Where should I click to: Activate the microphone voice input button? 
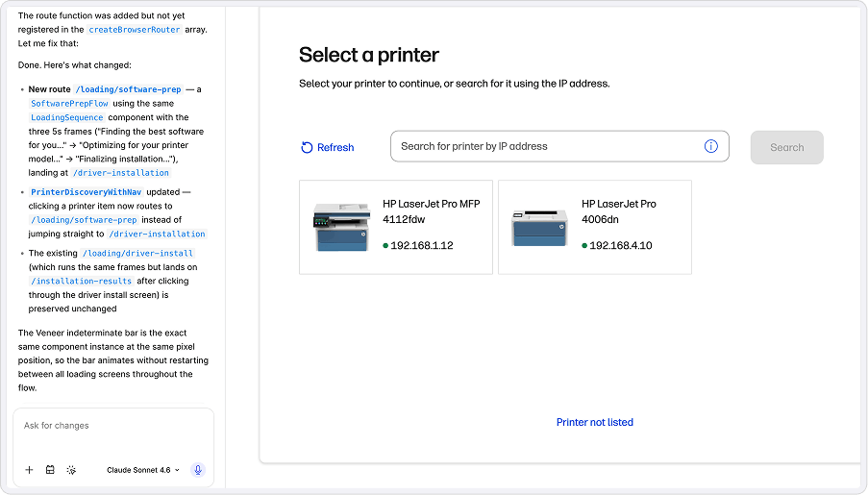pyautogui.click(x=198, y=470)
